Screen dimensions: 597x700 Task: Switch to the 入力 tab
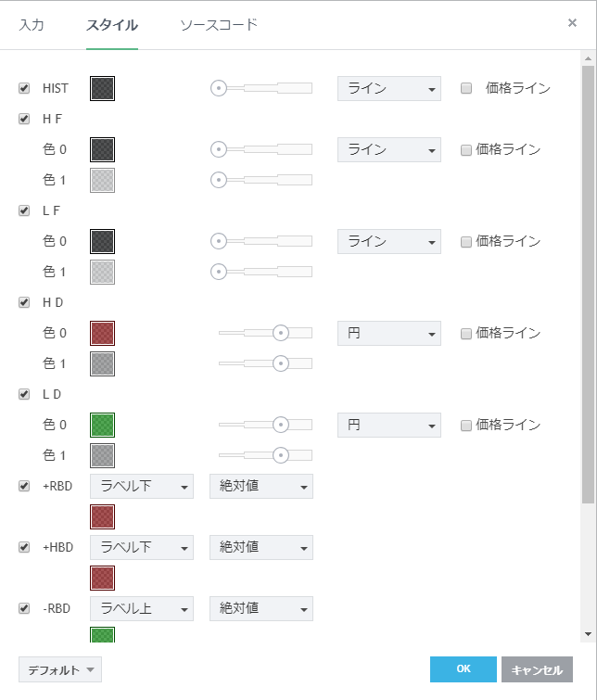(32, 25)
